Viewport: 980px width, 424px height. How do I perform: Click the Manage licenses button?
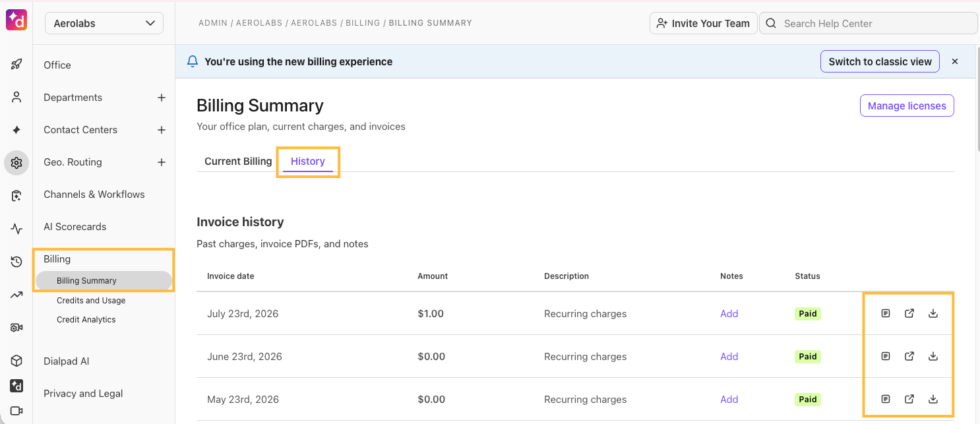(907, 106)
